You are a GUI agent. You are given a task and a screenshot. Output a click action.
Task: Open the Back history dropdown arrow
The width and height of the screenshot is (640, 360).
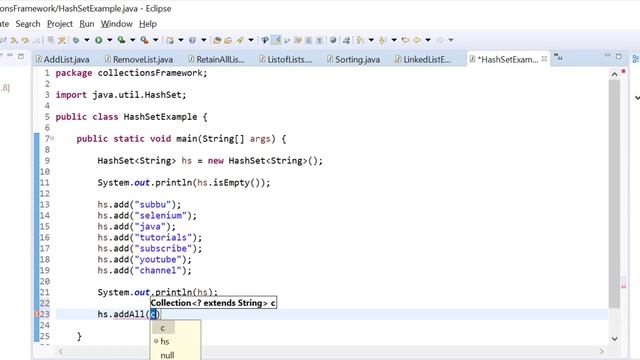[x=428, y=40]
